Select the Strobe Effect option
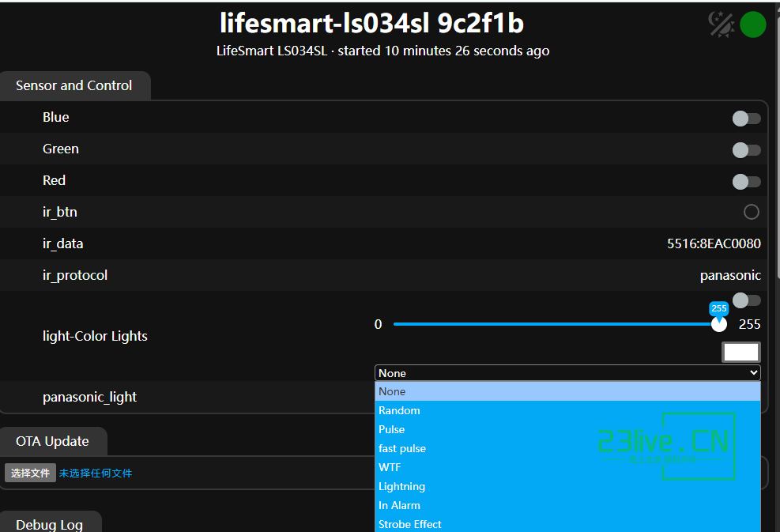780x532 pixels. pos(567,523)
